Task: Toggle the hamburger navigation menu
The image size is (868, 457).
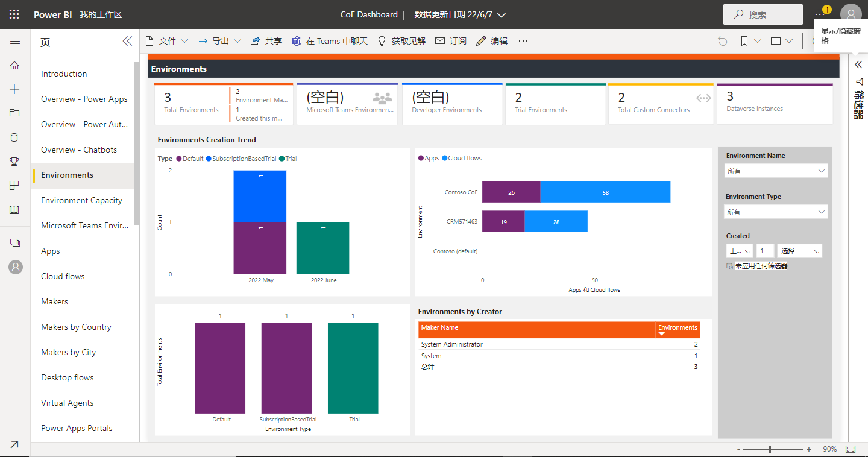Action: click(x=15, y=42)
